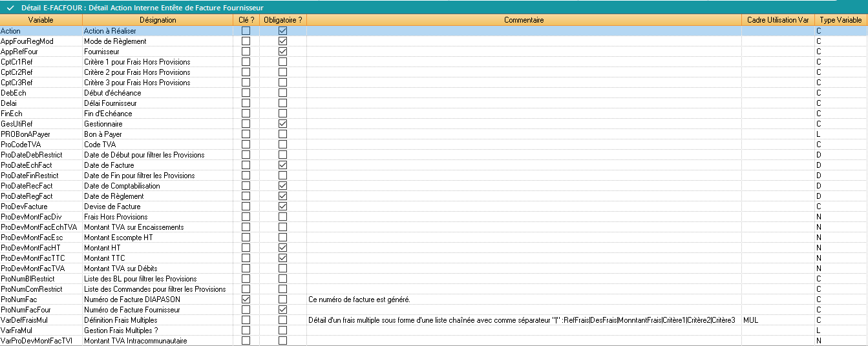Sort by the Variable column header

(x=41, y=20)
